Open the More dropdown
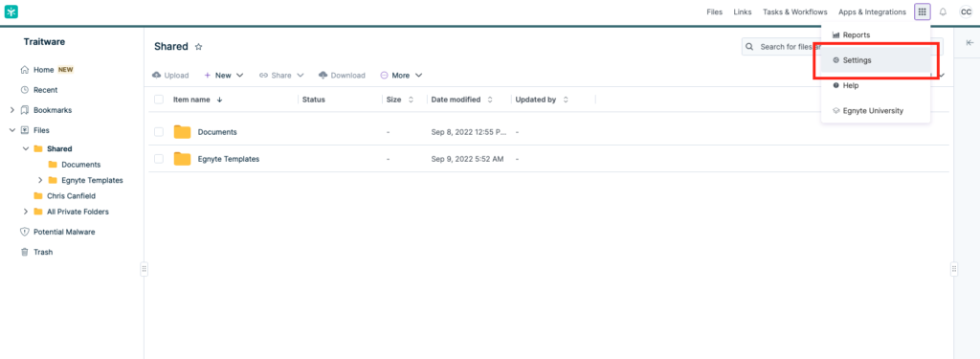The height and width of the screenshot is (359, 980). 401,75
